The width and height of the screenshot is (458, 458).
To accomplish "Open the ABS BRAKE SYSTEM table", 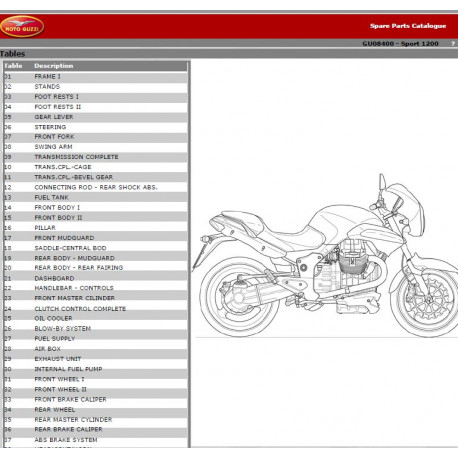I will coord(96,440).
